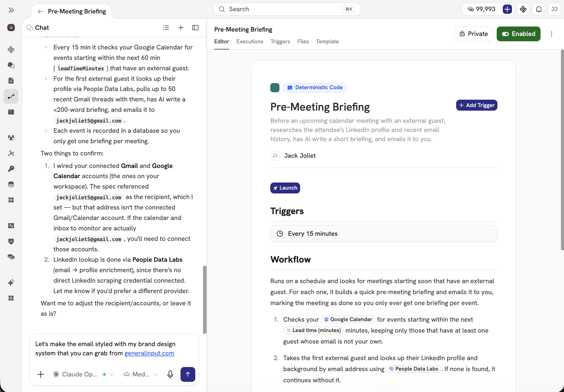Click the Search field

point(287,9)
